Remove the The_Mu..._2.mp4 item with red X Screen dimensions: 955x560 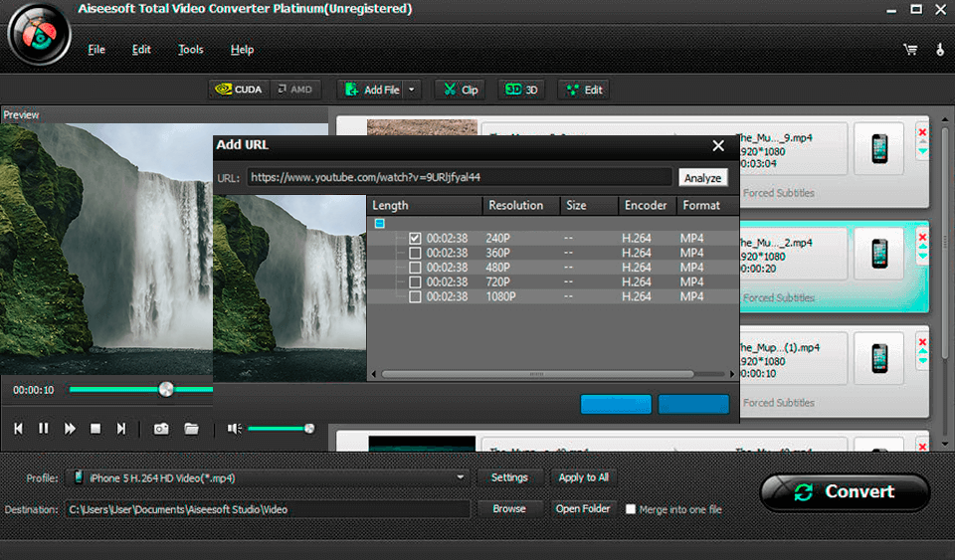coord(923,237)
